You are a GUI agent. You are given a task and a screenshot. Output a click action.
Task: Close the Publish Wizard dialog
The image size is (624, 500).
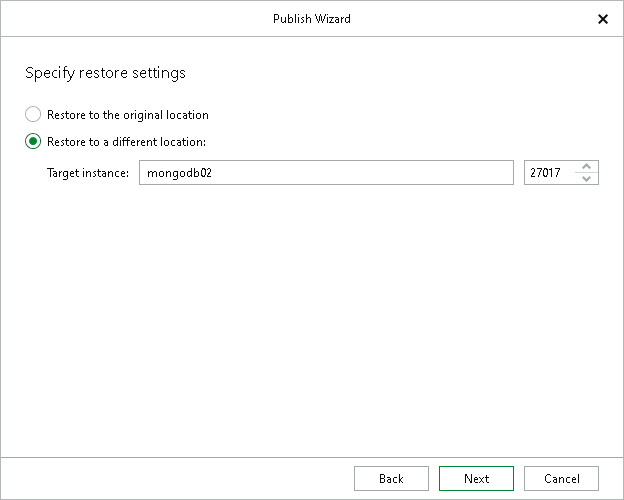click(603, 19)
